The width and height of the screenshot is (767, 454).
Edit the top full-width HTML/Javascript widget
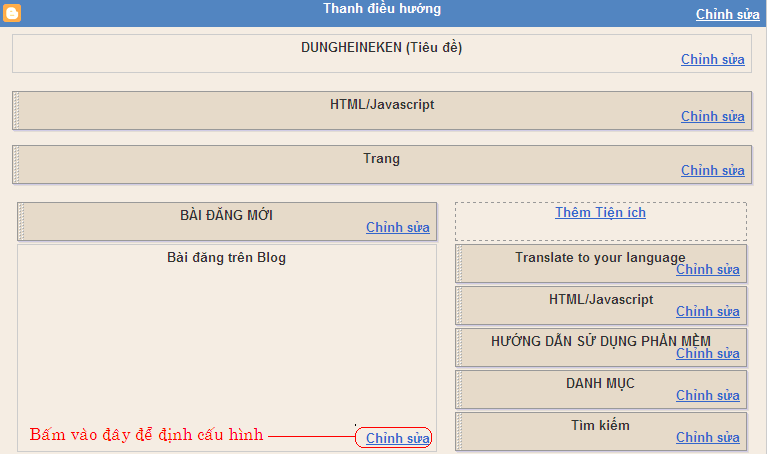coord(713,117)
